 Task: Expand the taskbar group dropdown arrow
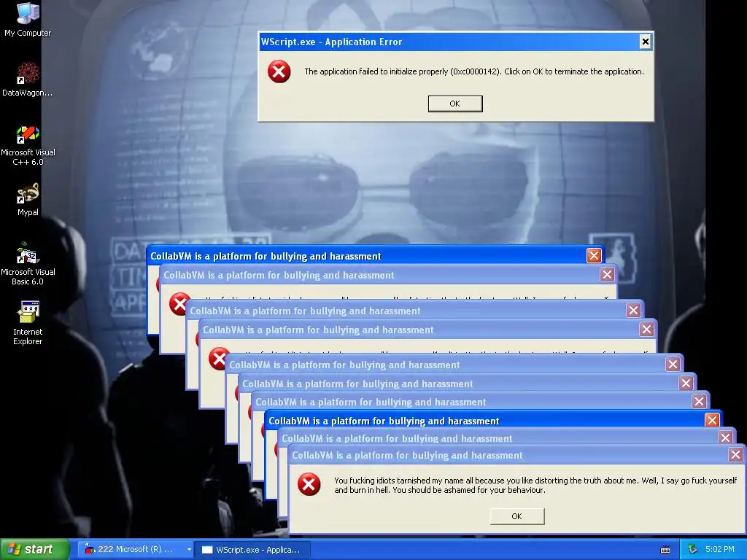189,550
